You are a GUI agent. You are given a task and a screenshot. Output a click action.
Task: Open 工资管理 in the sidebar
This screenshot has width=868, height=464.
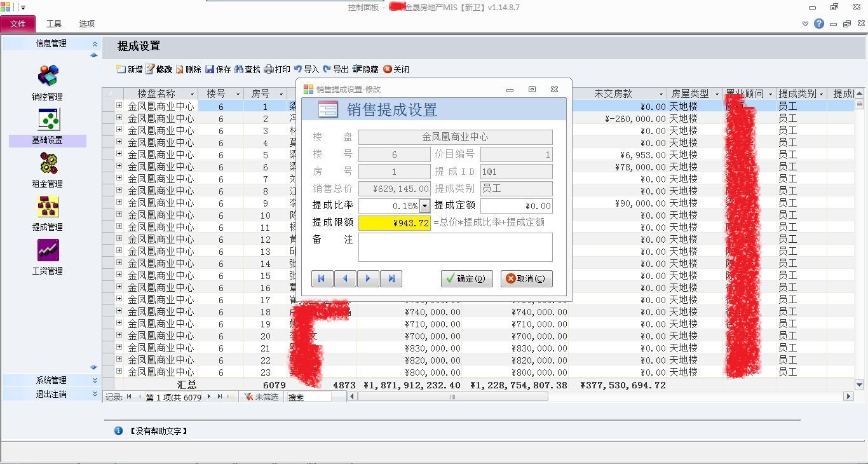[48, 257]
